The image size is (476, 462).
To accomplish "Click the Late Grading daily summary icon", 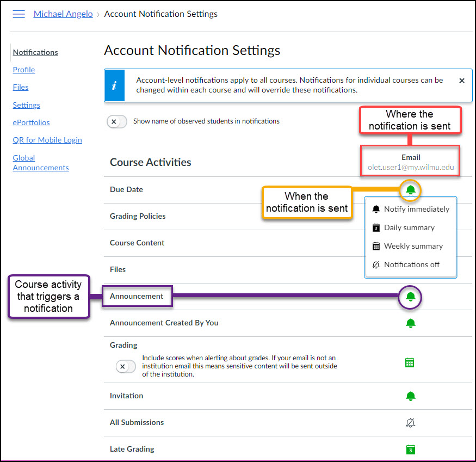I will [x=411, y=449].
